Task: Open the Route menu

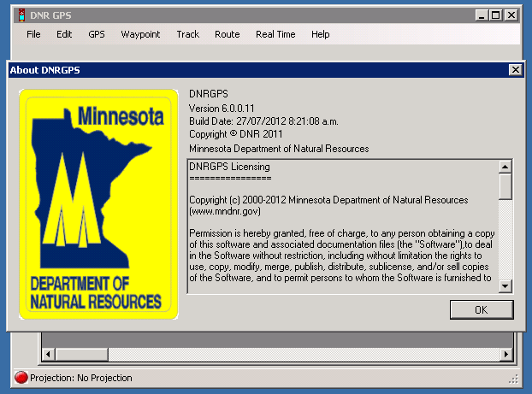Action: tap(227, 34)
